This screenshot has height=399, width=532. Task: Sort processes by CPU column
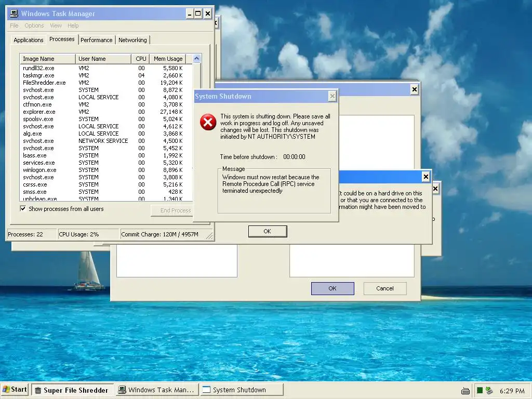[x=140, y=59]
